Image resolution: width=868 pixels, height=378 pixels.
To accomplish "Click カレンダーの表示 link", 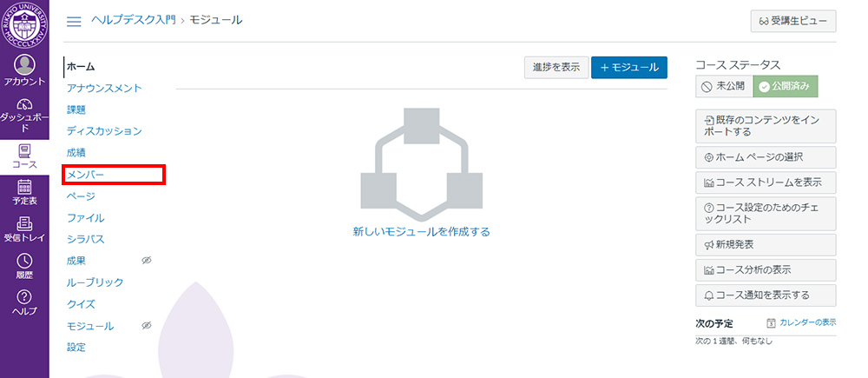I will tap(801, 322).
